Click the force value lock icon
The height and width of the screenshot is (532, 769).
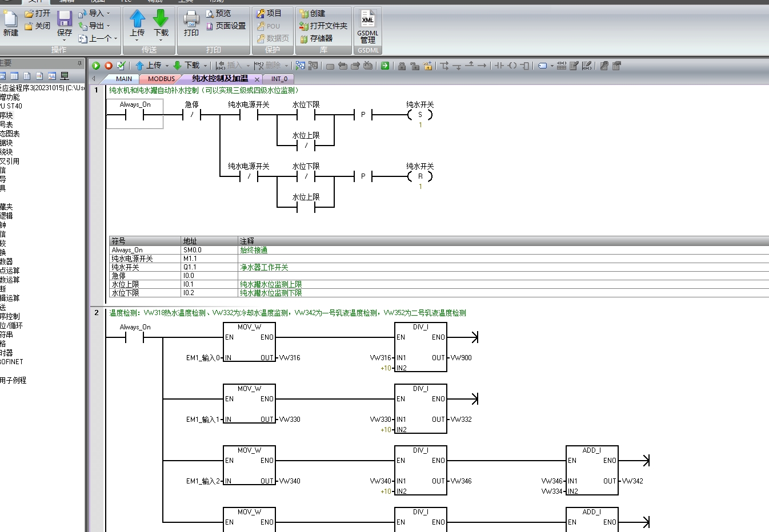[402, 66]
